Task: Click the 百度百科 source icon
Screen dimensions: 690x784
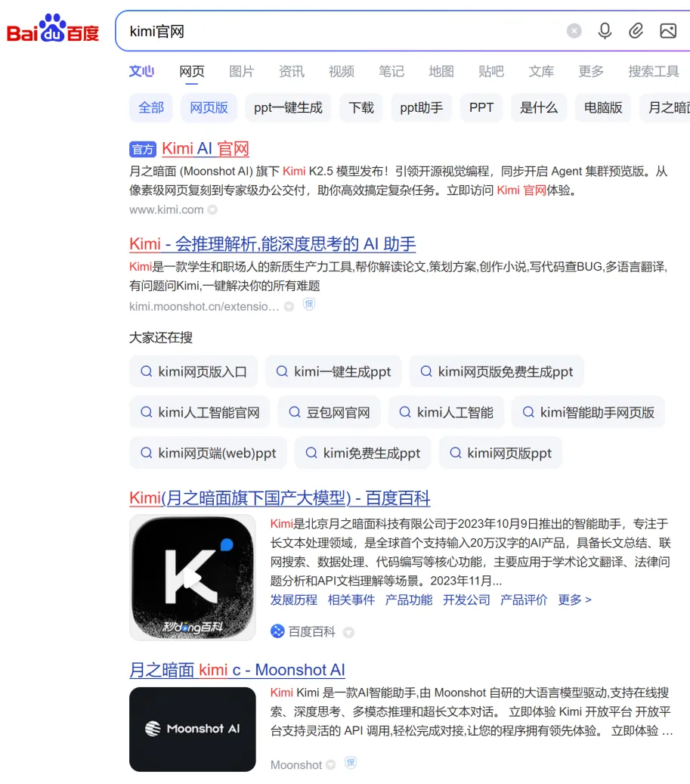Action: coord(277,631)
